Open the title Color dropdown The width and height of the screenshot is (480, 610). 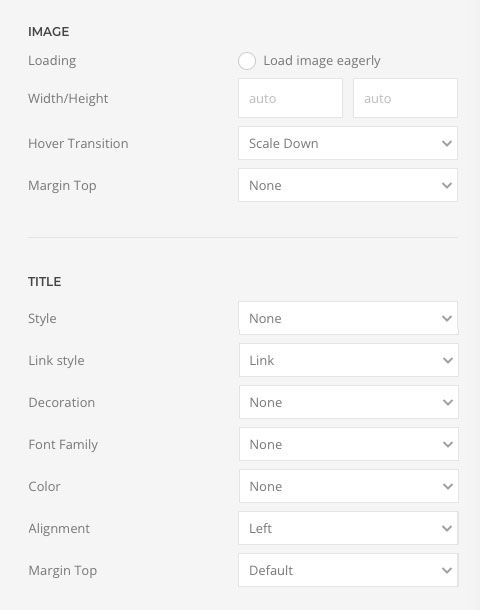[x=349, y=486]
